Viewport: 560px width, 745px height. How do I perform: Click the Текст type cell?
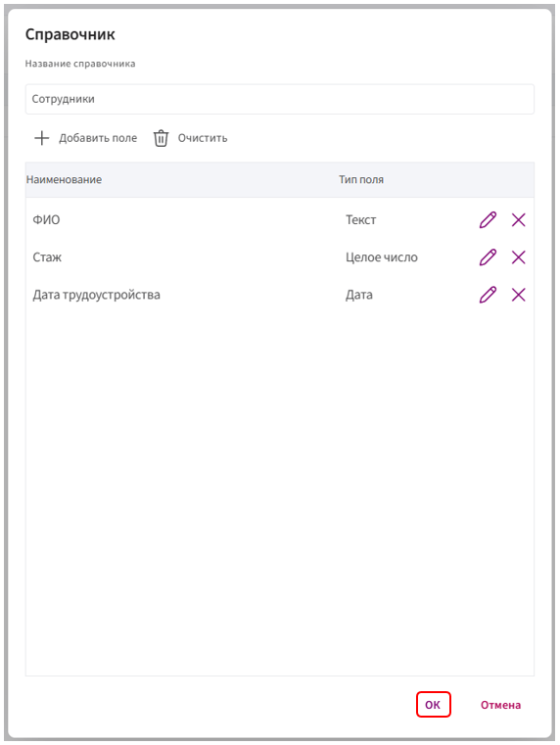pos(361,220)
